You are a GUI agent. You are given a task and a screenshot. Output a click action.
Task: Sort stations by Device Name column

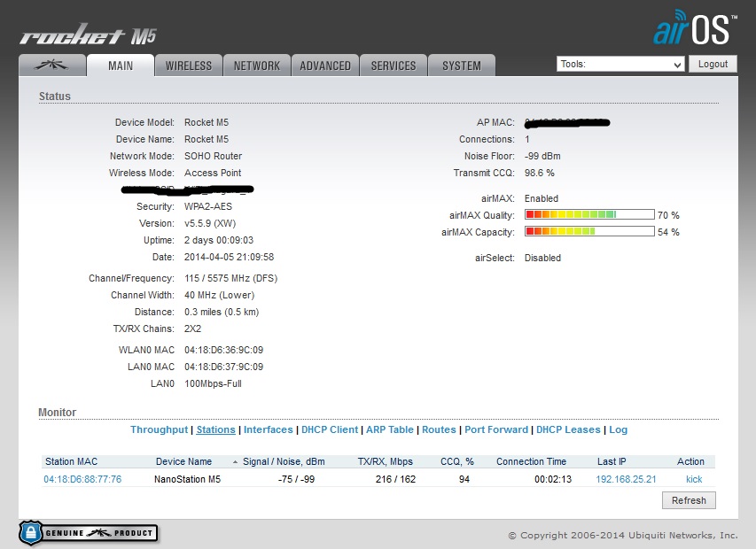tap(183, 461)
